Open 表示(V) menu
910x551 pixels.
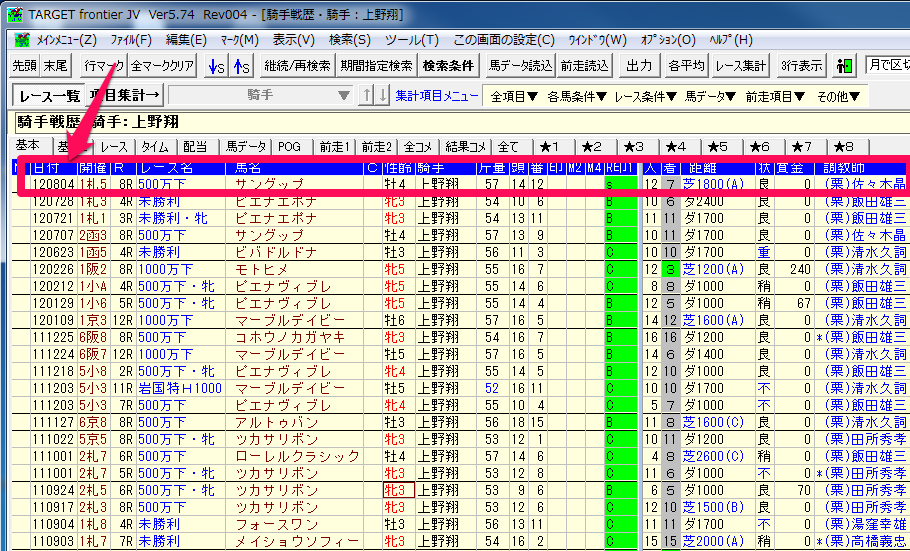point(293,40)
